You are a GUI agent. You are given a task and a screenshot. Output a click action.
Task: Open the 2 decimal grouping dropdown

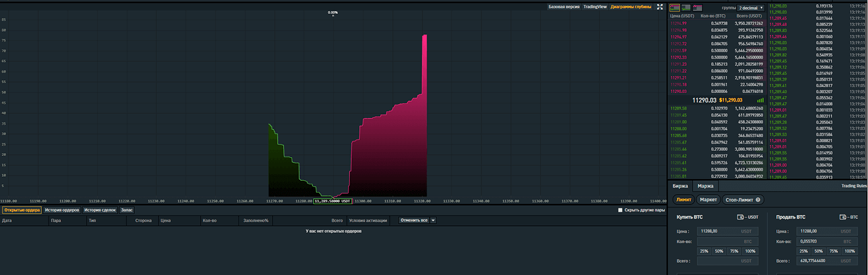751,8
